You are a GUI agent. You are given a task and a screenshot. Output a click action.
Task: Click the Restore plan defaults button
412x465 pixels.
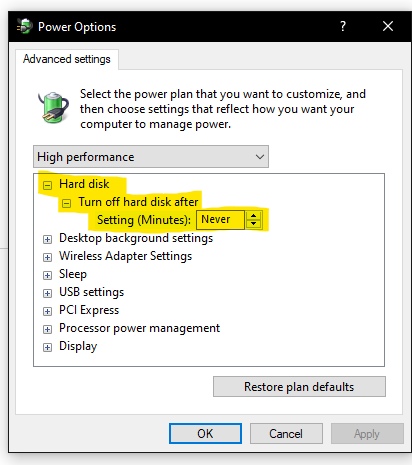click(x=299, y=387)
